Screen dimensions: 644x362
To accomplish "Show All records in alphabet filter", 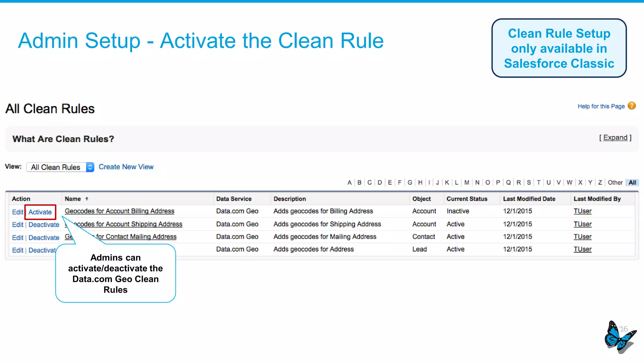I will [632, 183].
